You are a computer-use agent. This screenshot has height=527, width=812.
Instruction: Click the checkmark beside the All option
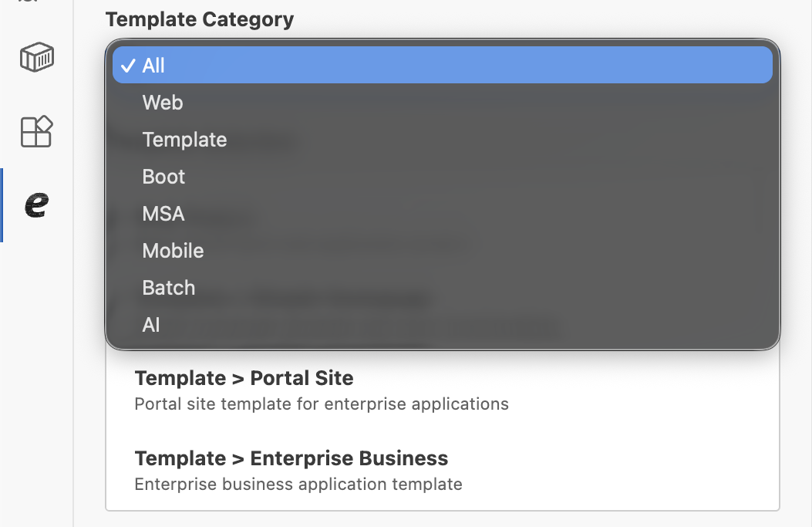click(x=128, y=66)
